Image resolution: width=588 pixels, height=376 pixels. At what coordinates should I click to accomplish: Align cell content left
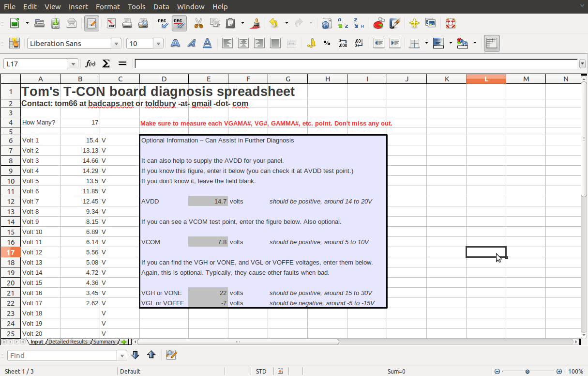[227, 43]
